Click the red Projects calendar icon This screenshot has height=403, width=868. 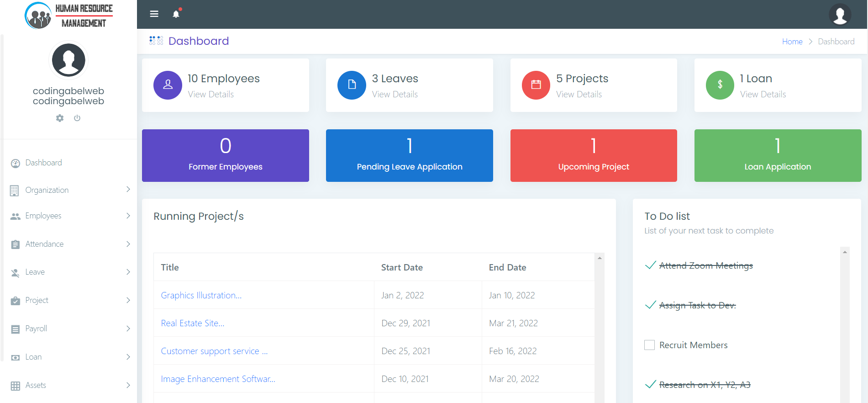[x=536, y=85]
